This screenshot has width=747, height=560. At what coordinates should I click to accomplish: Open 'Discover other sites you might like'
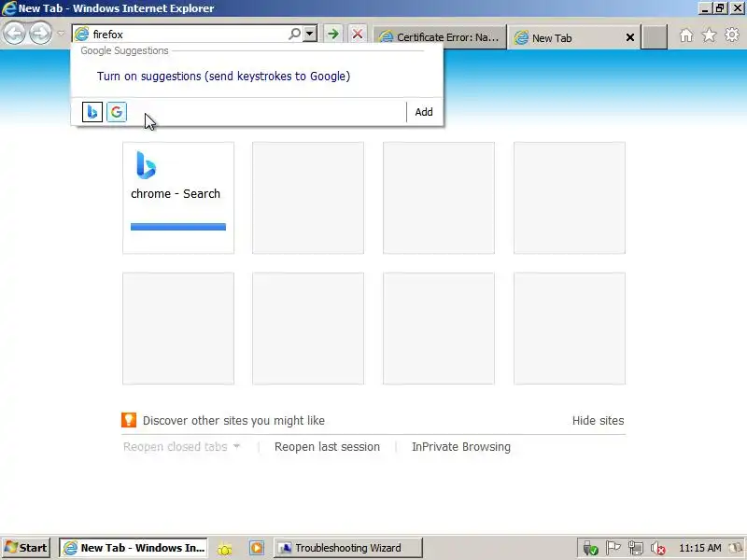pyautogui.click(x=233, y=421)
